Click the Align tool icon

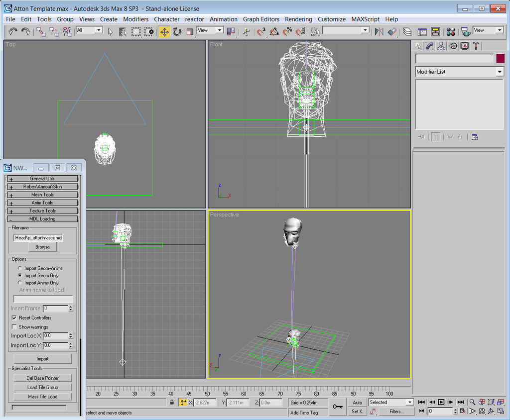(392, 31)
